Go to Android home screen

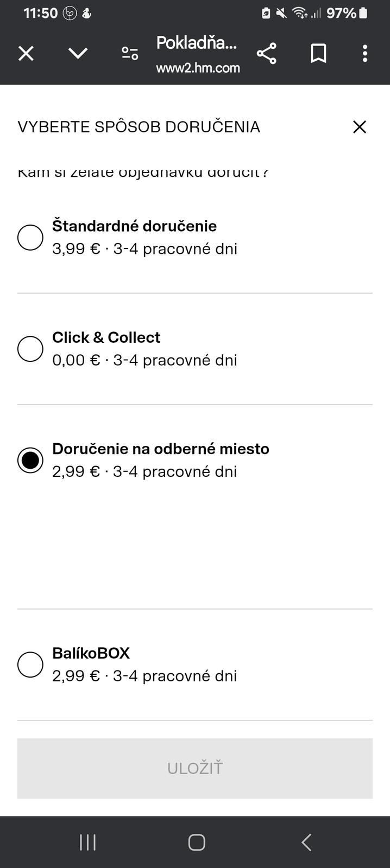pyautogui.click(x=196, y=843)
